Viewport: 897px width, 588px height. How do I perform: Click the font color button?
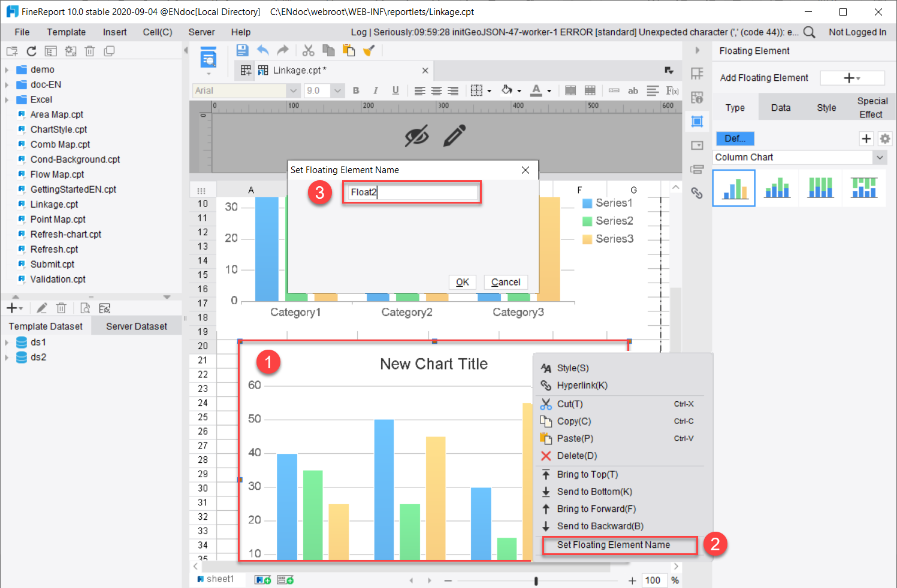[536, 90]
